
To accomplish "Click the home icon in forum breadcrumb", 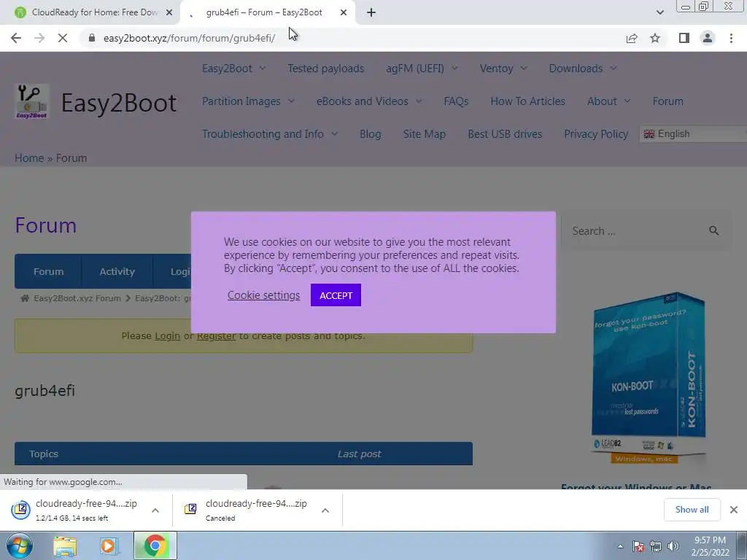I will point(25,298).
